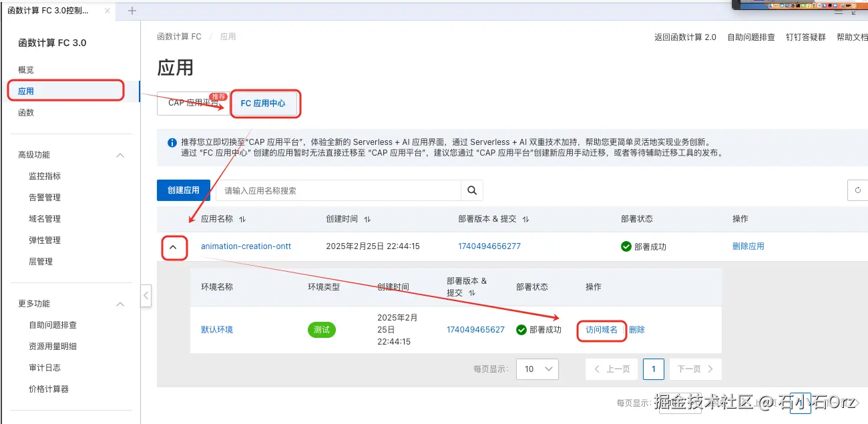Select 函数 in the sidebar

point(26,112)
